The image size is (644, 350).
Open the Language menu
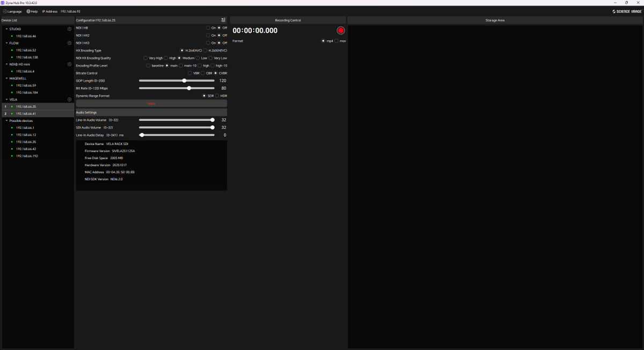click(12, 11)
